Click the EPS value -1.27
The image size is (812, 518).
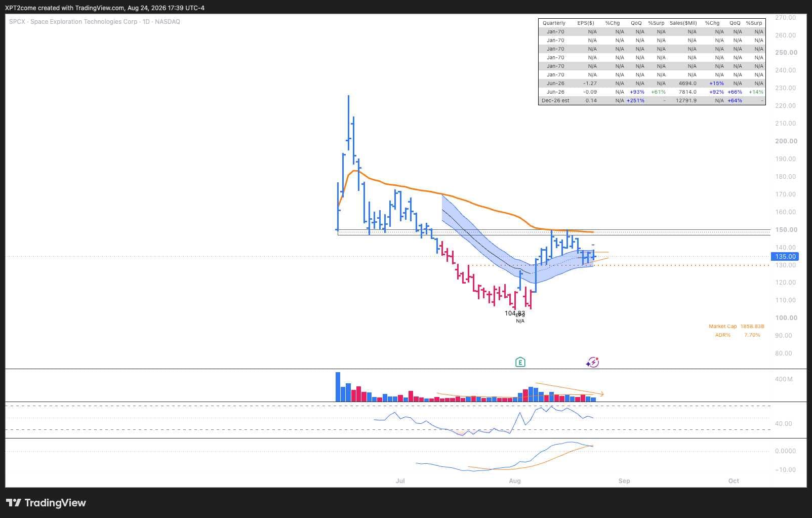click(590, 84)
